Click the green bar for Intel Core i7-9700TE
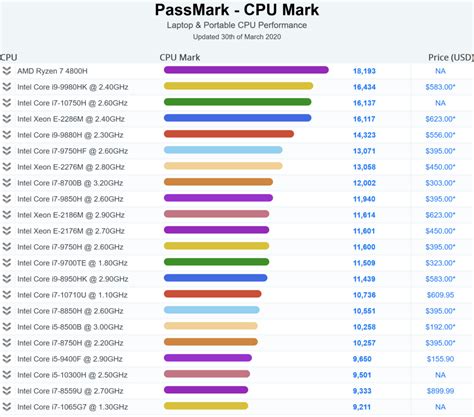The image size is (474, 417). click(216, 262)
